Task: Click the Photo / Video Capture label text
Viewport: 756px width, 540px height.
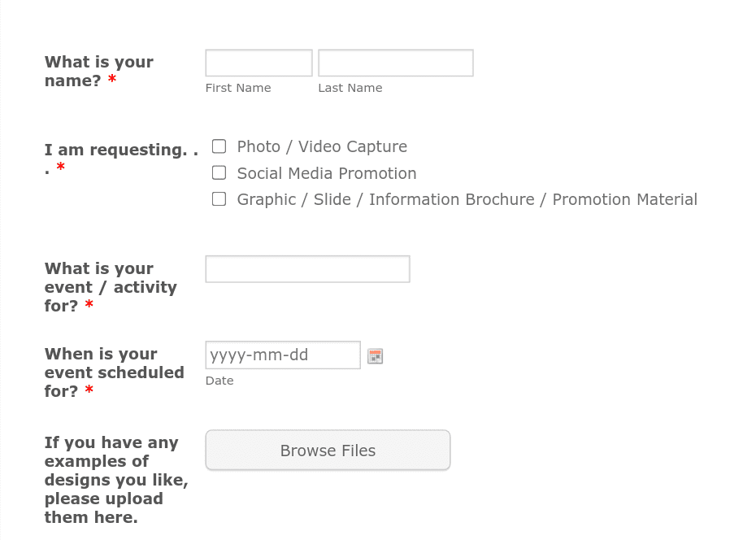Action: (321, 146)
